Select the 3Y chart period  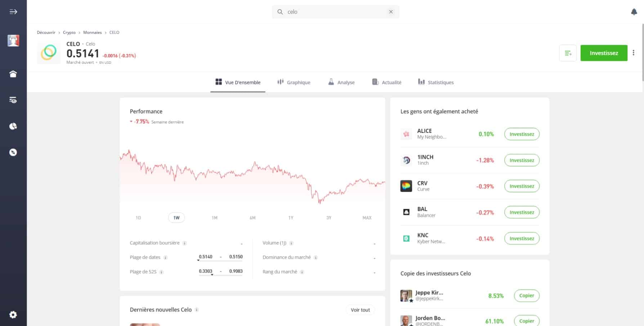click(329, 218)
